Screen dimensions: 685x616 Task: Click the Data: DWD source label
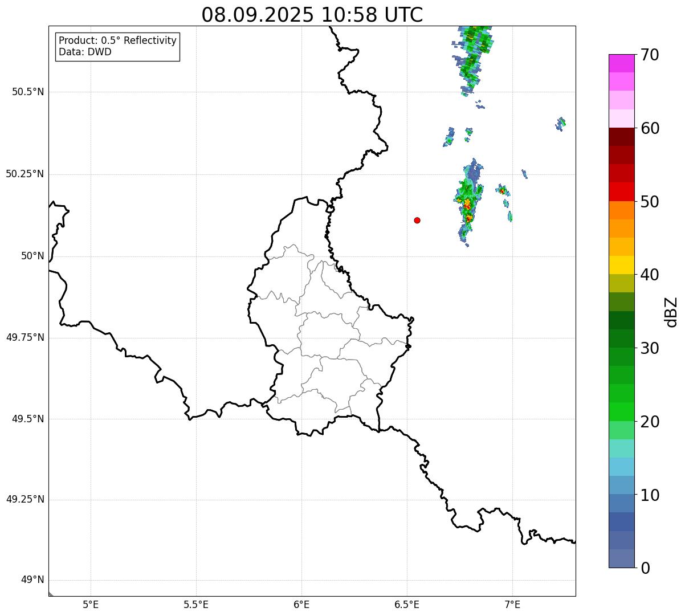tap(85, 52)
